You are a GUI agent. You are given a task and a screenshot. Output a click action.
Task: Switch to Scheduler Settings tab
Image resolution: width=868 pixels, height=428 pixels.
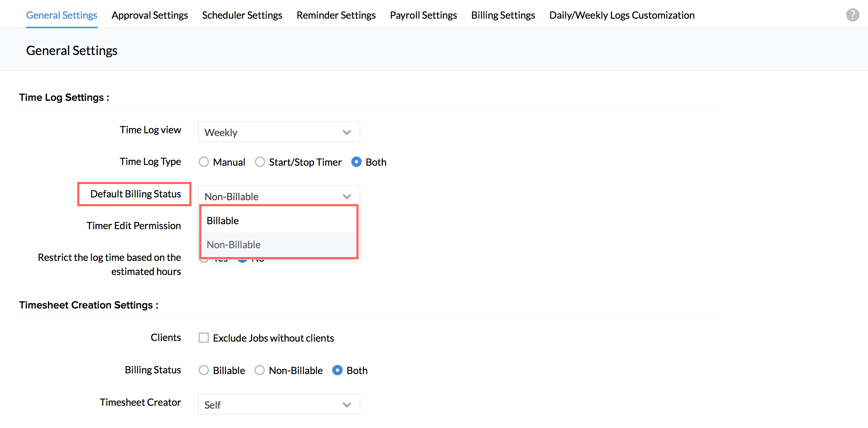tap(242, 15)
